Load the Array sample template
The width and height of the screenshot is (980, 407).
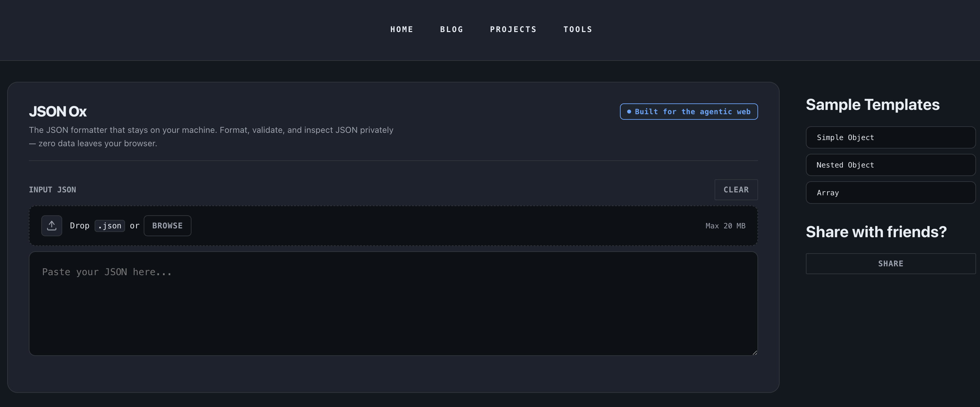(890, 192)
